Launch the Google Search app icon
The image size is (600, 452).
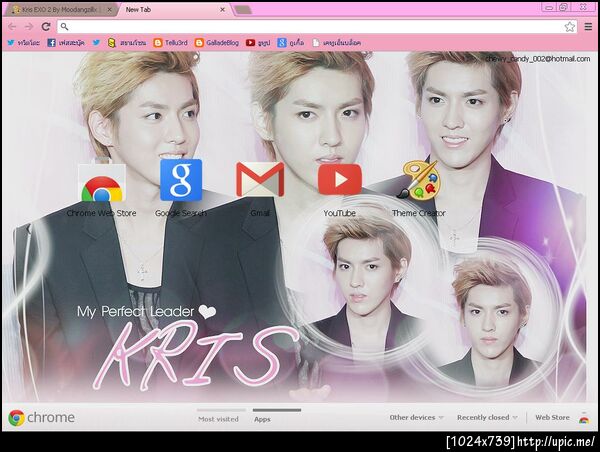click(x=181, y=180)
